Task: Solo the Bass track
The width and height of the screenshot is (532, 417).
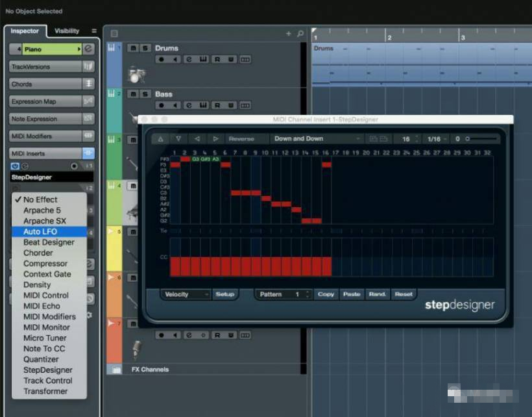Action: click(x=145, y=94)
